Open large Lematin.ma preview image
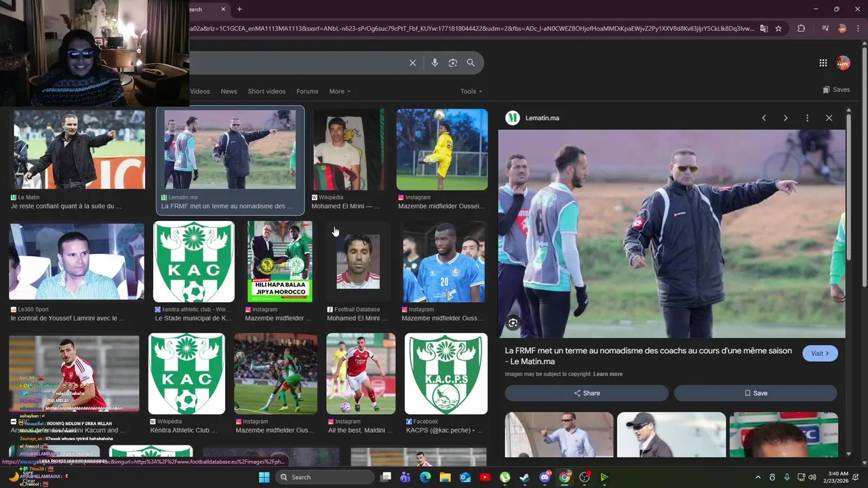This screenshot has width=868, height=488. pyautogui.click(x=672, y=234)
